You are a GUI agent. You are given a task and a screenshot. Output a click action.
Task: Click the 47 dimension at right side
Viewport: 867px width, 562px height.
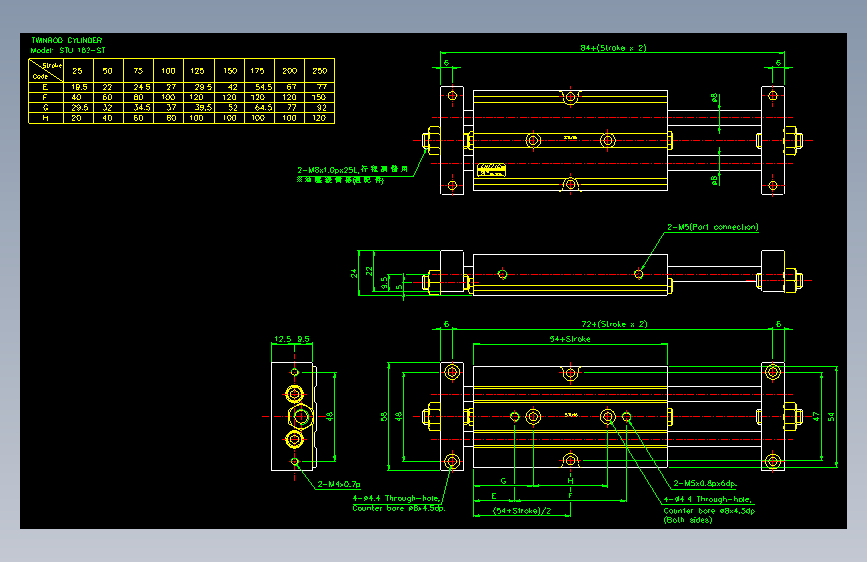816,417
